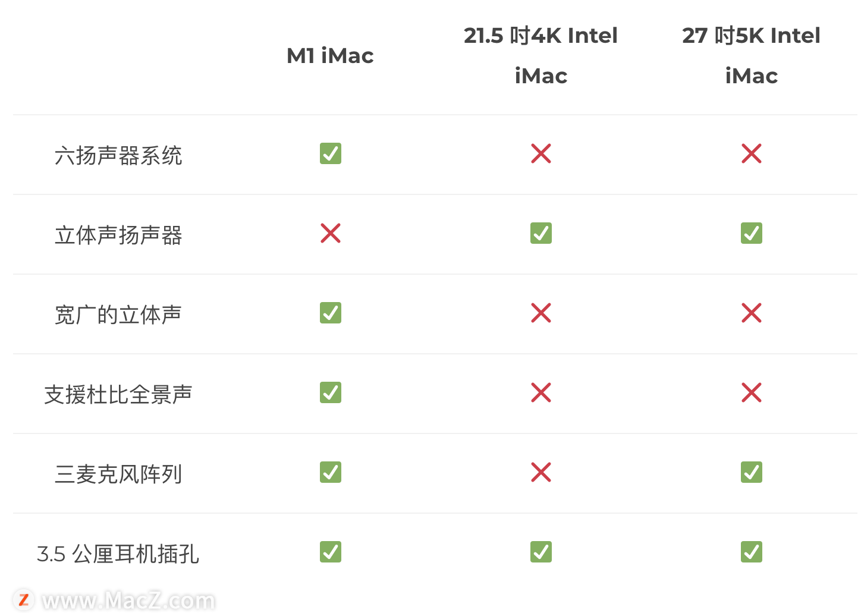Click the 21.5 吋4K Intel iMac header
Screen dimensions: 861x616
[x=541, y=56]
